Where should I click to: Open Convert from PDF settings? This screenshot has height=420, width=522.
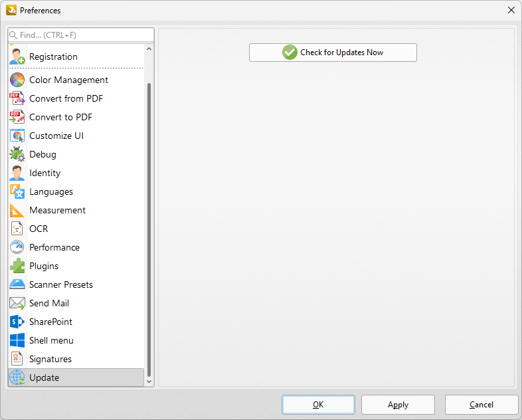tap(76, 98)
